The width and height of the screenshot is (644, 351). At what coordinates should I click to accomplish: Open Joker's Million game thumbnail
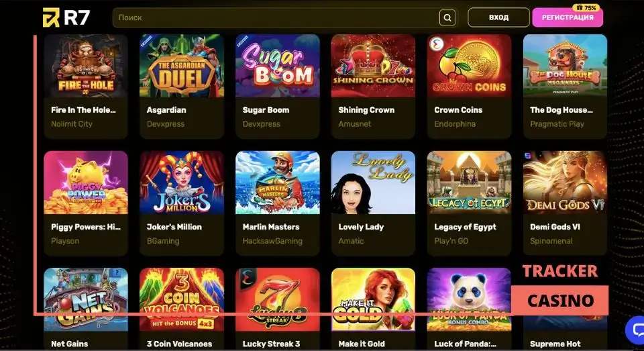[x=182, y=183]
